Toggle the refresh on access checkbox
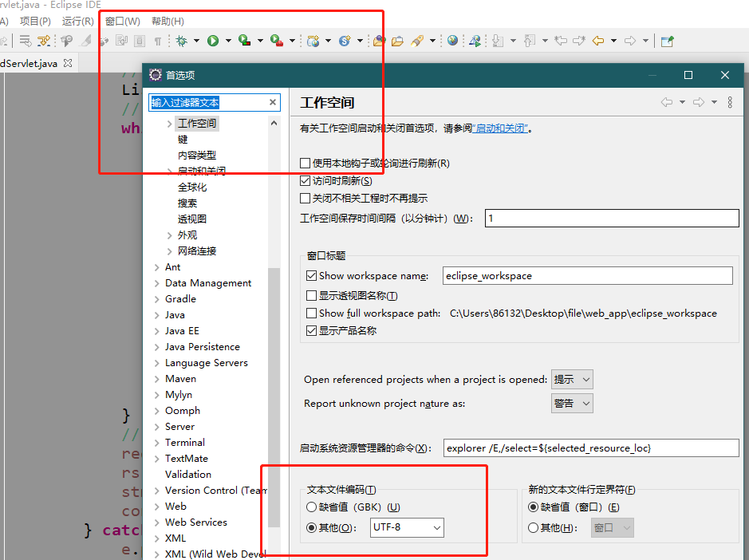The height and width of the screenshot is (560, 749). click(305, 180)
